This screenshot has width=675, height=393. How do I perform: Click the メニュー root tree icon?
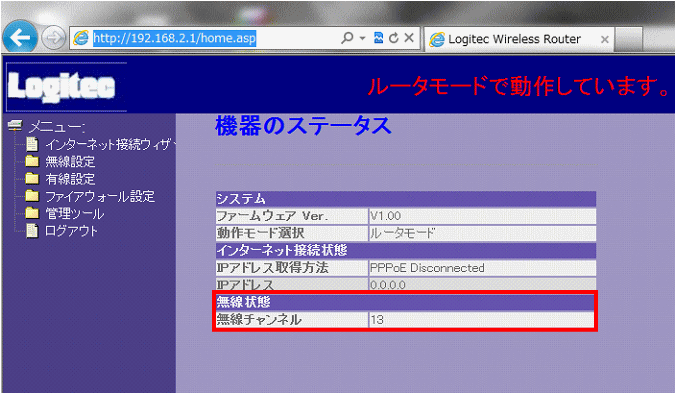15,126
